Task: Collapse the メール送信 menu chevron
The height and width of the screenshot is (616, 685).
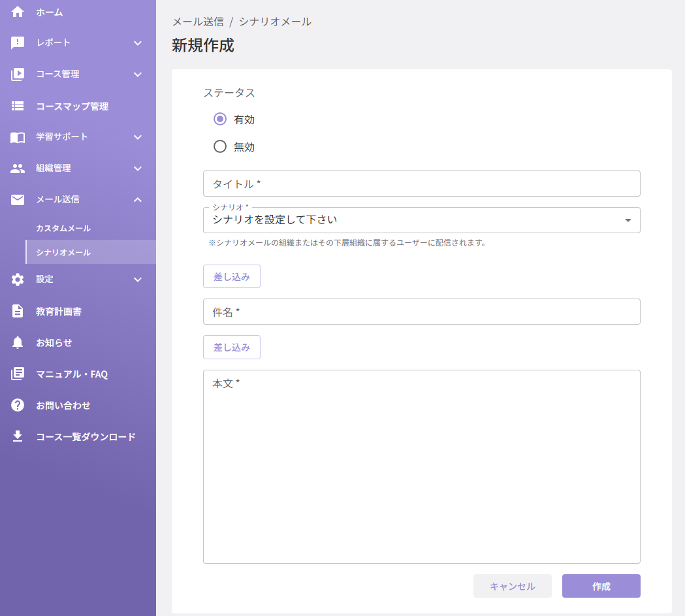Action: [x=138, y=200]
